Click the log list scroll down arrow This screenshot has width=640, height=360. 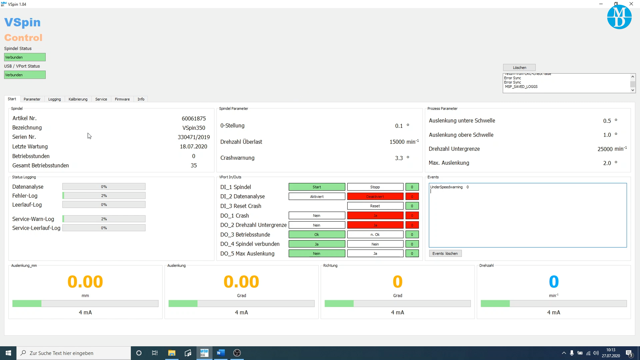tap(632, 90)
